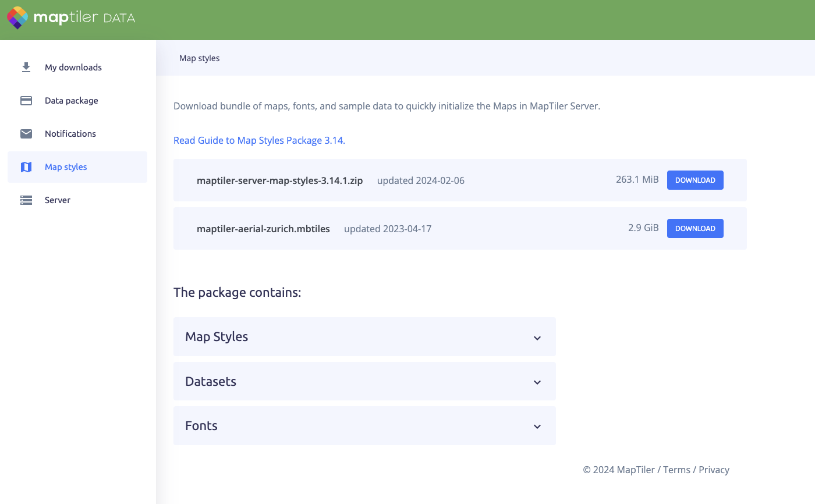Expand the Datasets section chevron
This screenshot has height=504, width=815.
(x=537, y=382)
